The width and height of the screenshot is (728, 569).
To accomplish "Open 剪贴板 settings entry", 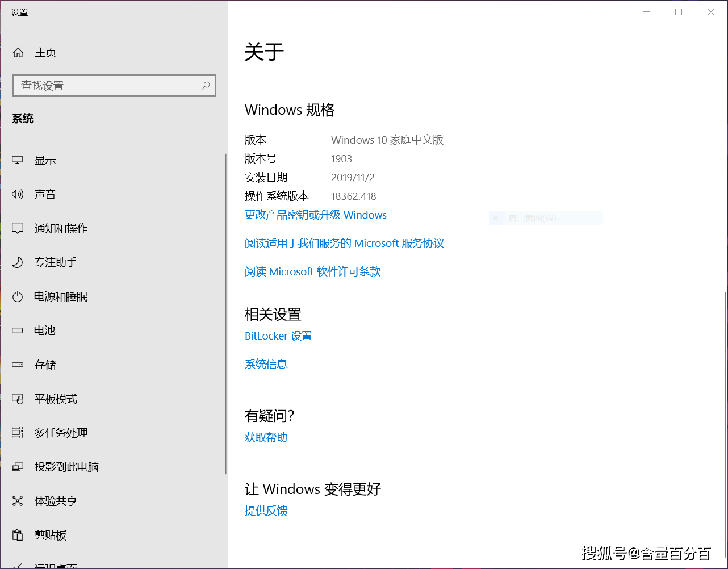I will [x=114, y=535].
